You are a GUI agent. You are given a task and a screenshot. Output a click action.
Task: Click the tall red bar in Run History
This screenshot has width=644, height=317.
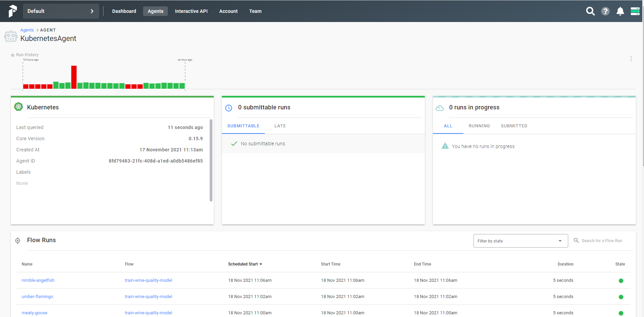(74, 77)
